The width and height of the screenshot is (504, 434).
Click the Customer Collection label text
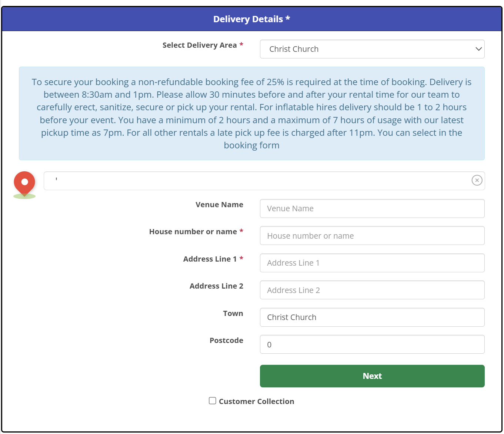point(256,401)
